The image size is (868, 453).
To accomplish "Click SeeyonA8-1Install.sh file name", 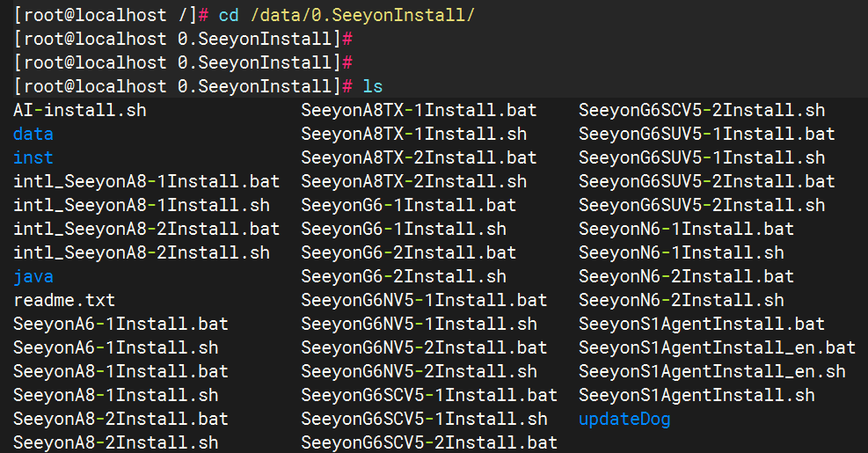I will [116, 396].
